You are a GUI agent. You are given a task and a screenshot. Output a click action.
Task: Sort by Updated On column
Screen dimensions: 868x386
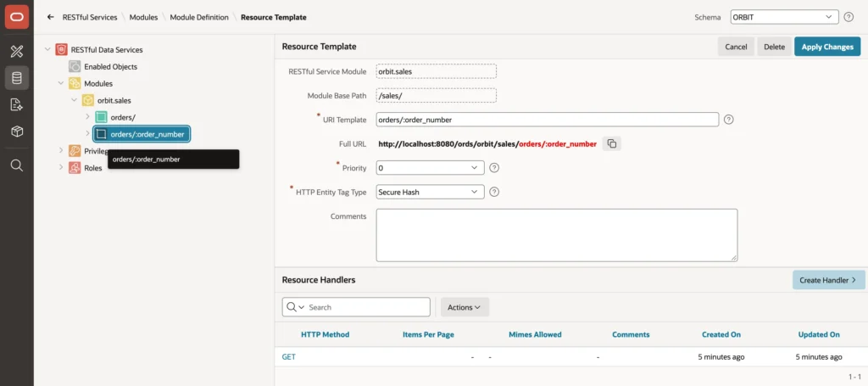click(819, 334)
